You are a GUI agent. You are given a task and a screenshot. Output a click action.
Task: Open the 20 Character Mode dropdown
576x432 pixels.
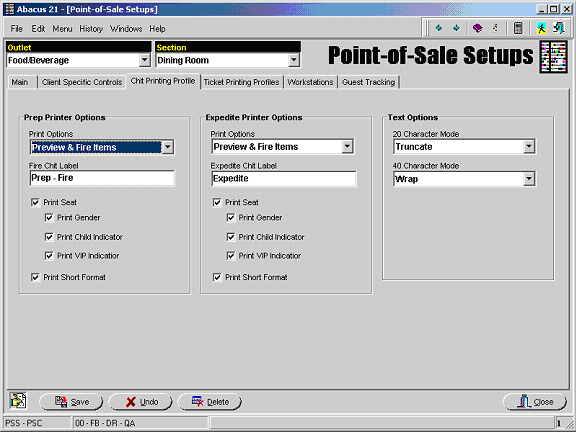click(x=529, y=147)
